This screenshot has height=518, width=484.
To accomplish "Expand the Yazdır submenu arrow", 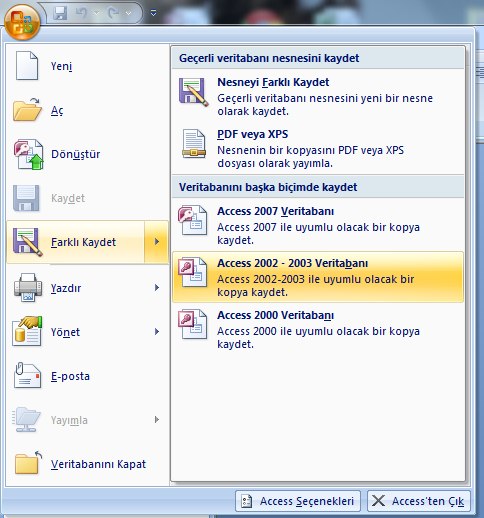I will [x=157, y=288].
